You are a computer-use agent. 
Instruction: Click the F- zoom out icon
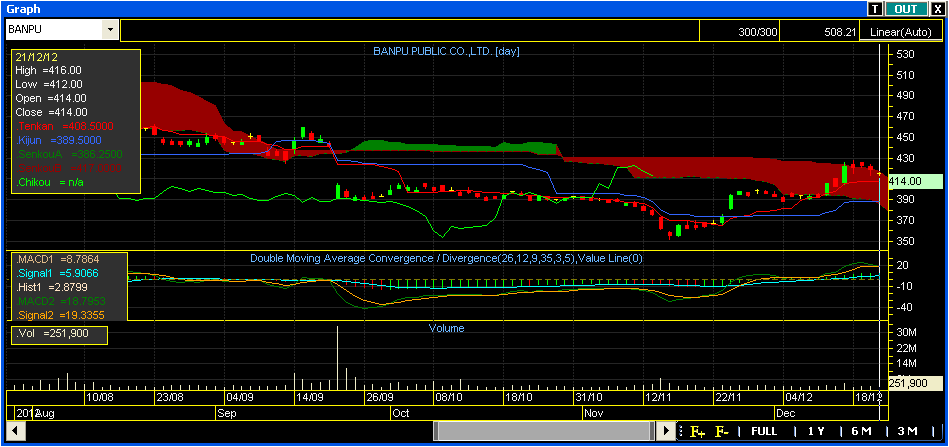pyautogui.click(x=721, y=431)
